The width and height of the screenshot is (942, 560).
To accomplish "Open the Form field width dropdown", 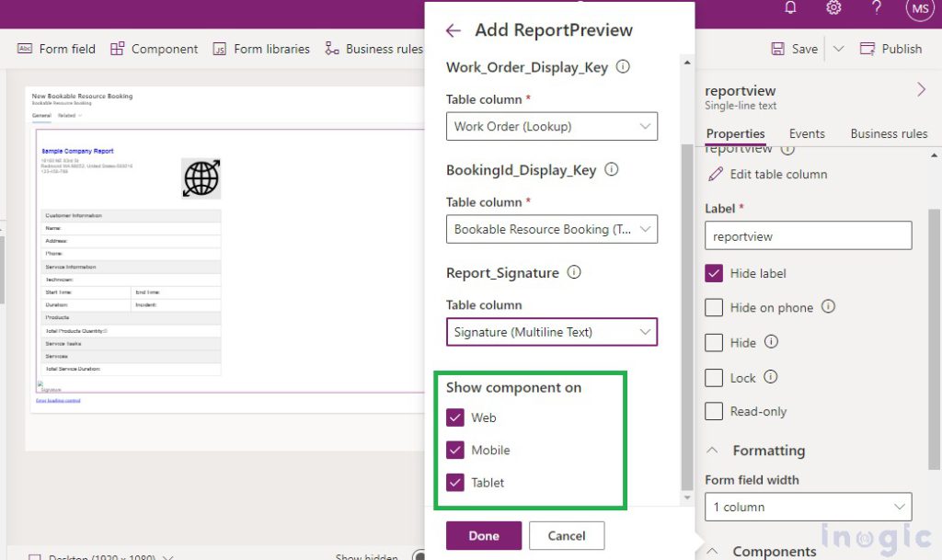I will point(807,507).
